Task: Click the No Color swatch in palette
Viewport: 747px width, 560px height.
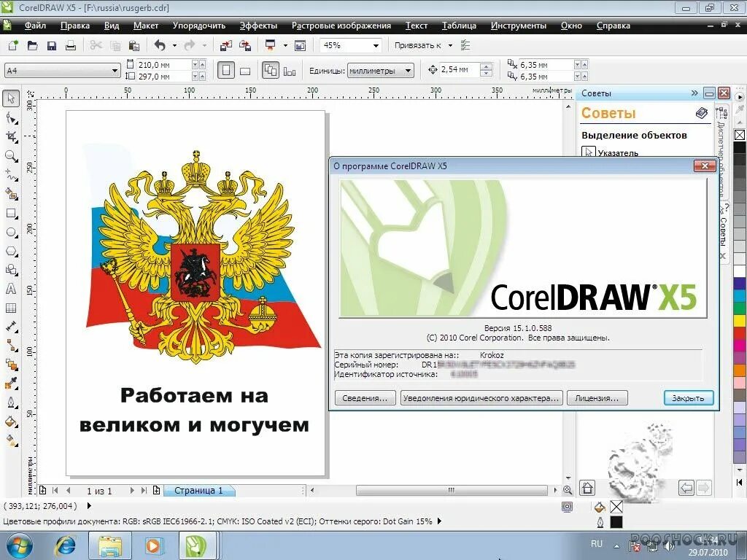Action: (740, 135)
